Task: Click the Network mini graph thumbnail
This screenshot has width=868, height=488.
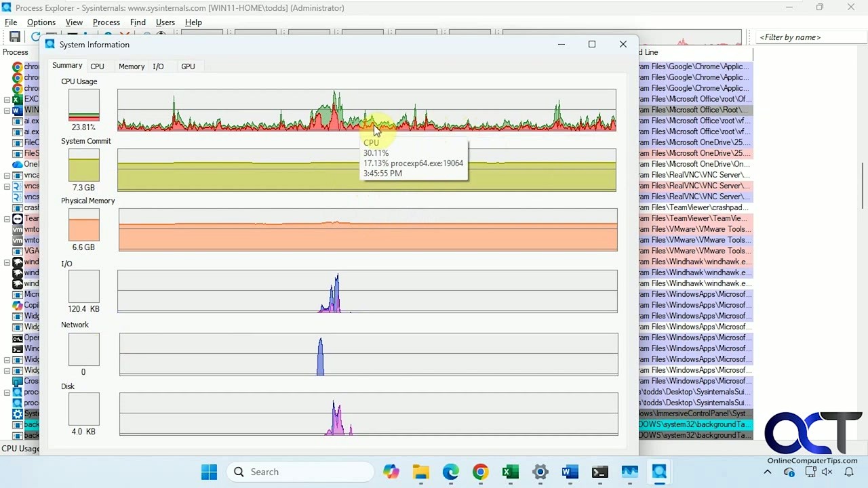Action: click(x=83, y=349)
